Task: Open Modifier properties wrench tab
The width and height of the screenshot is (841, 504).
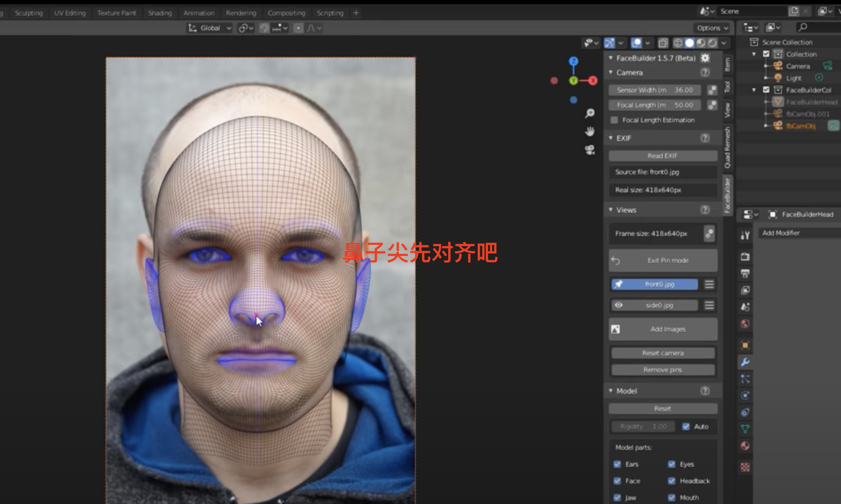Action: click(745, 362)
